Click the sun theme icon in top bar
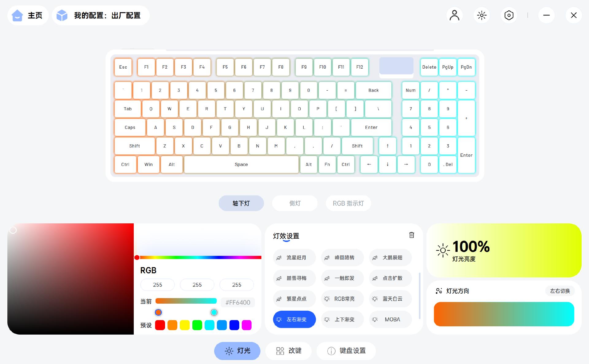The width and height of the screenshot is (589, 364). click(x=482, y=15)
